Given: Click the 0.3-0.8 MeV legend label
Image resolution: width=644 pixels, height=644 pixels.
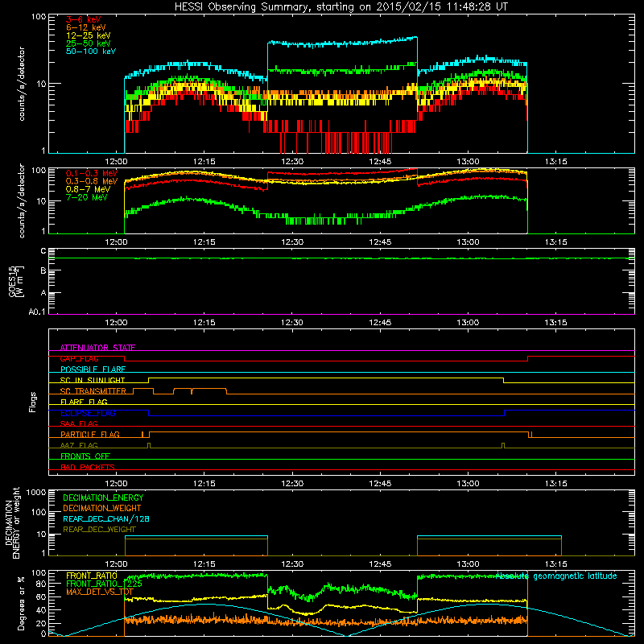Looking at the screenshot, I should 92,181.
